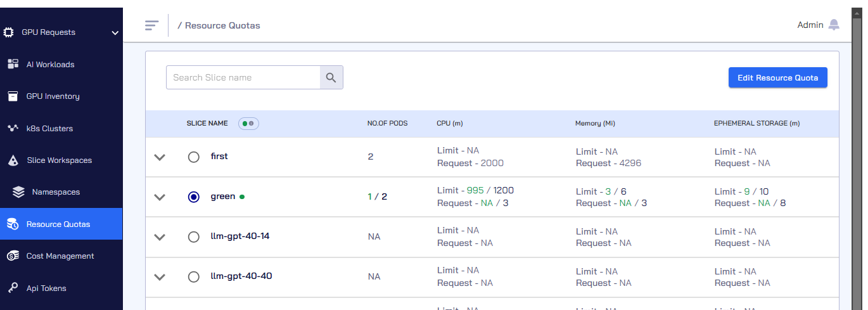868x310 pixels.
Task: Expand the llm-gpt-40-14 row chevron
Action: tap(160, 237)
